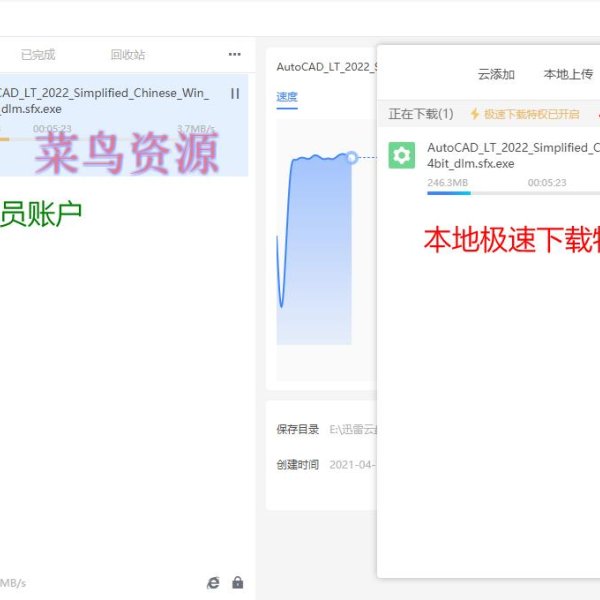Click the orange progress bar in download list
The height and width of the screenshot is (600, 600).
pyautogui.click(x=5, y=139)
